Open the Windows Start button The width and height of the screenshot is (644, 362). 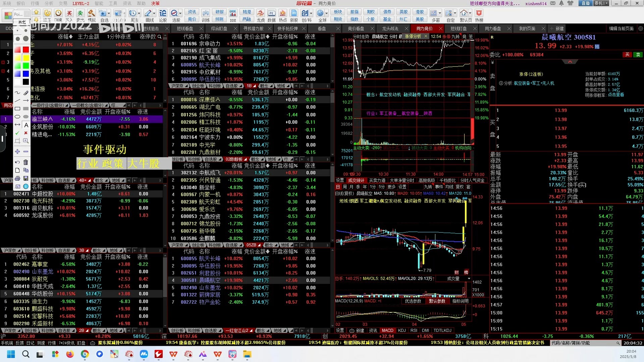pyautogui.click(x=11, y=354)
